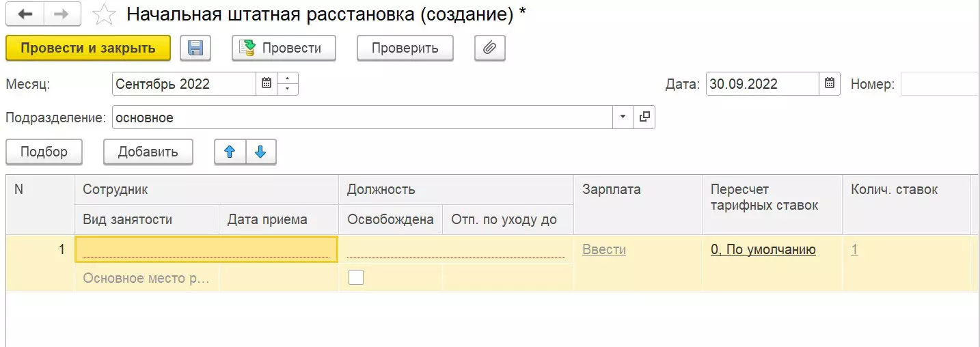Decrease month using spinner down arrow

click(288, 89)
